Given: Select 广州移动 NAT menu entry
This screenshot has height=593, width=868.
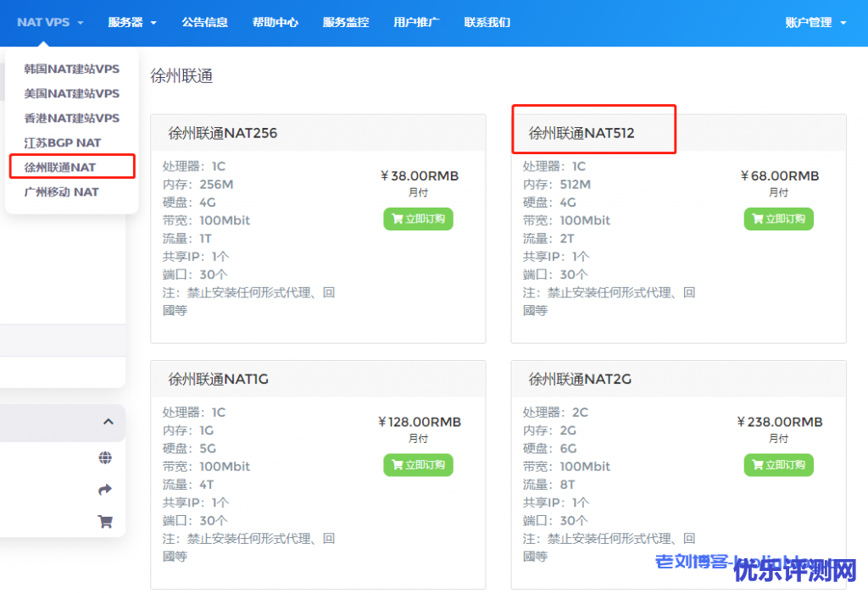Looking at the screenshot, I should click(x=62, y=191).
